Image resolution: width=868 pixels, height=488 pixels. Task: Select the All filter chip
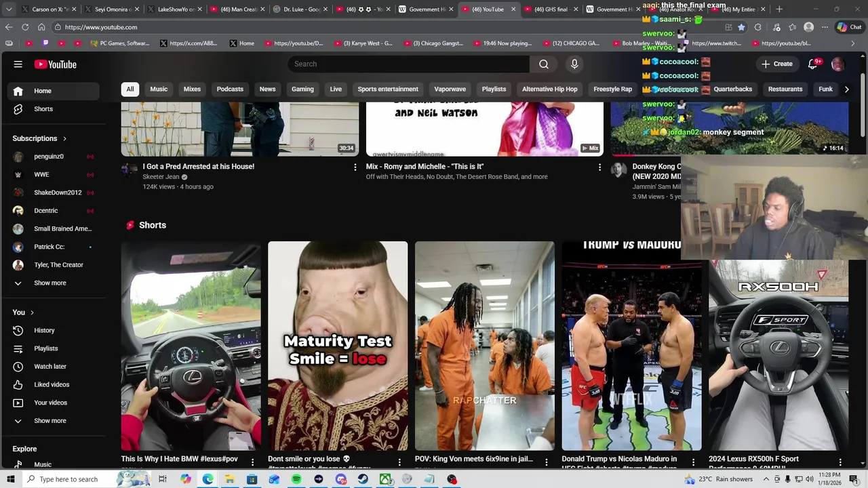tap(130, 89)
